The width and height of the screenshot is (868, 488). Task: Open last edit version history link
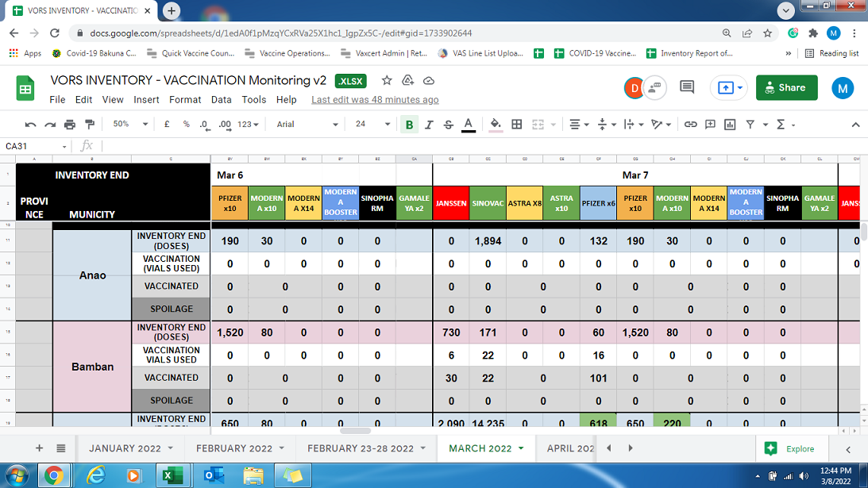pyautogui.click(x=375, y=100)
